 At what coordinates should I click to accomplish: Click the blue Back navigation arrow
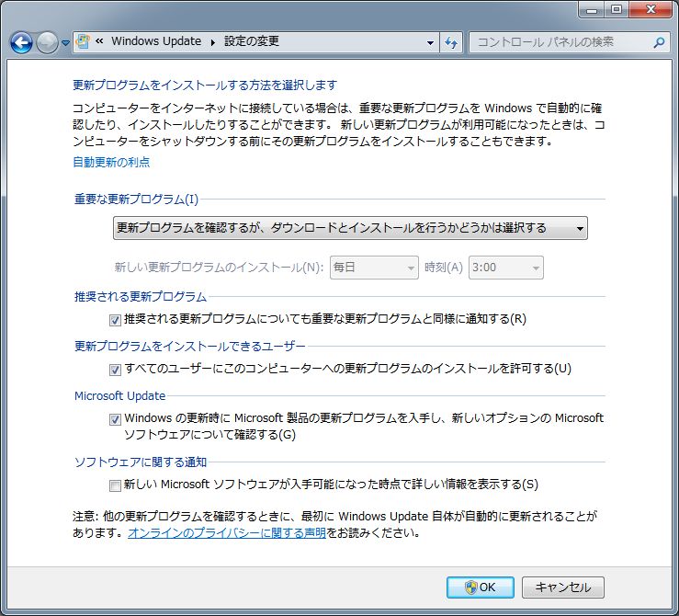(21, 42)
